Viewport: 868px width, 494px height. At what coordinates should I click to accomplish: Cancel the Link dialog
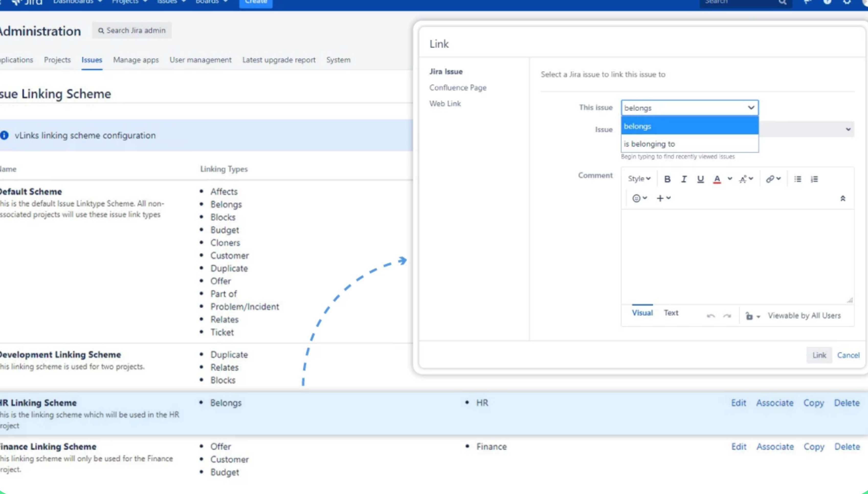pyautogui.click(x=848, y=355)
